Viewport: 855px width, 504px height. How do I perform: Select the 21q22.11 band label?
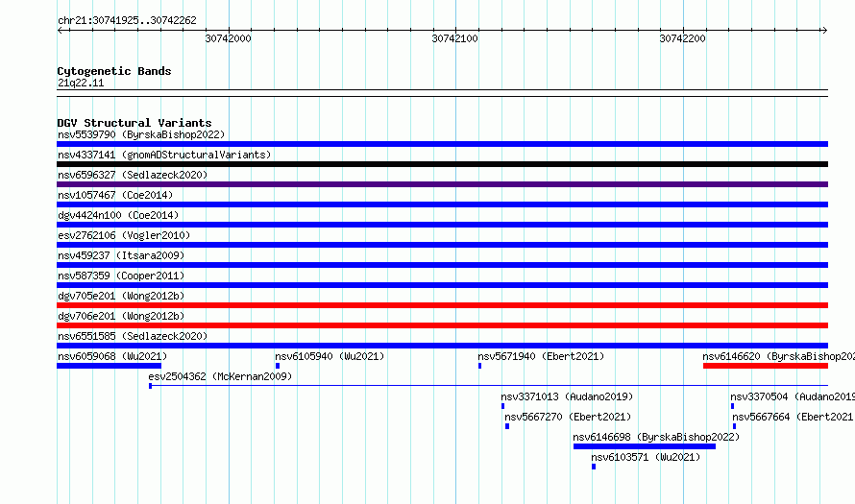(81, 83)
